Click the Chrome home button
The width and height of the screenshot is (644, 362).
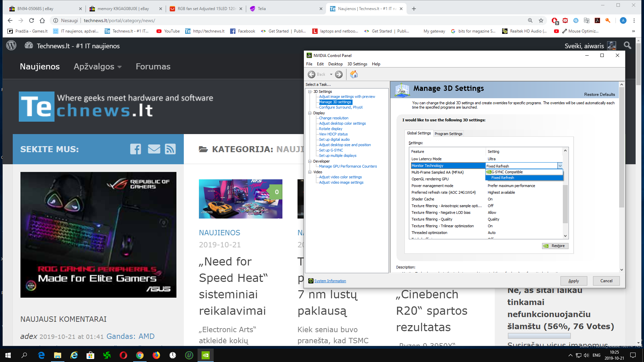(42, 20)
